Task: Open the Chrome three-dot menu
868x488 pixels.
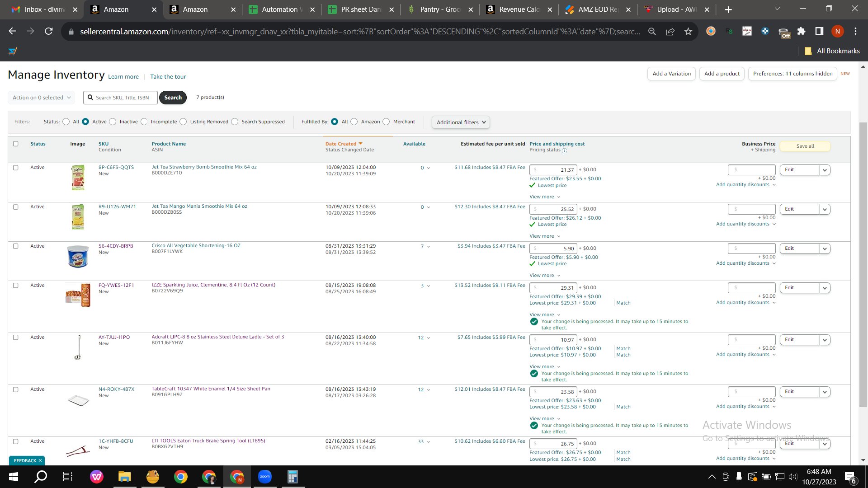Action: coord(855,31)
